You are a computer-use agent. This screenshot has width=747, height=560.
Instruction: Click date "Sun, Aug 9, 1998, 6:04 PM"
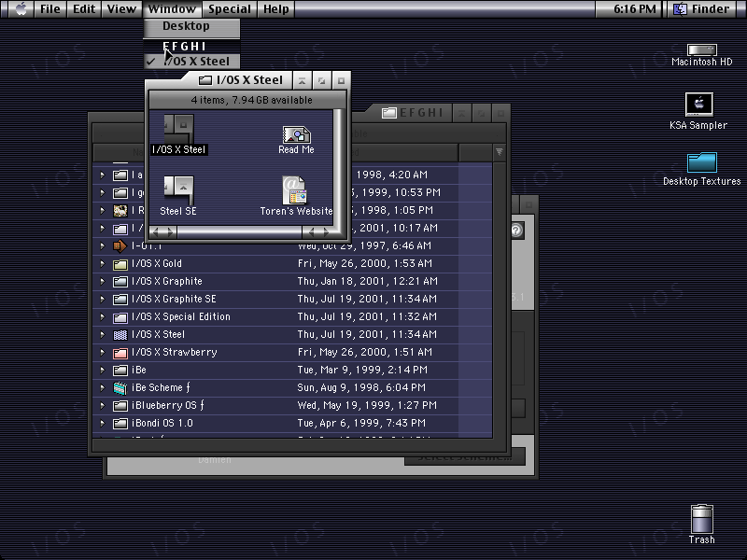361,387
